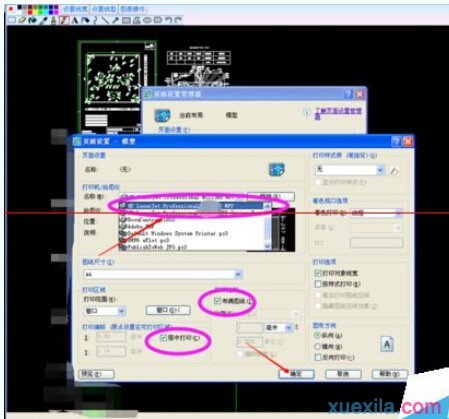Select the 纵向 orientation radio button
This screenshot has height=419, width=449.
point(318,335)
